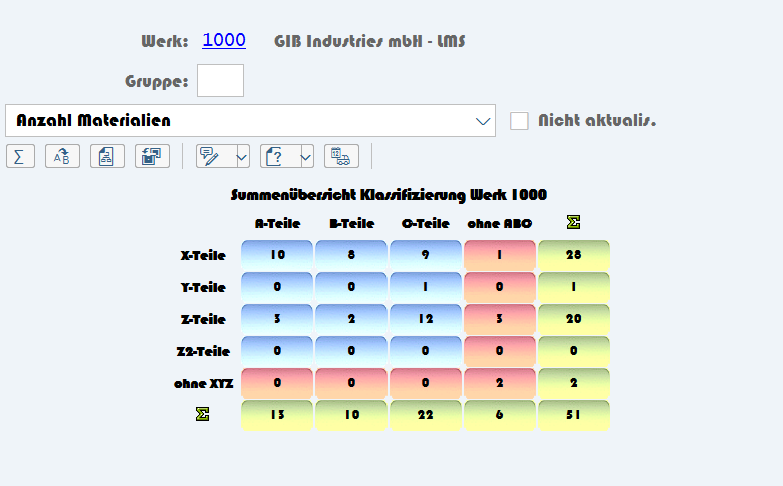Select the X-Teile A-Teile cell showing 10
The height and width of the screenshot is (486, 783).
277,255
